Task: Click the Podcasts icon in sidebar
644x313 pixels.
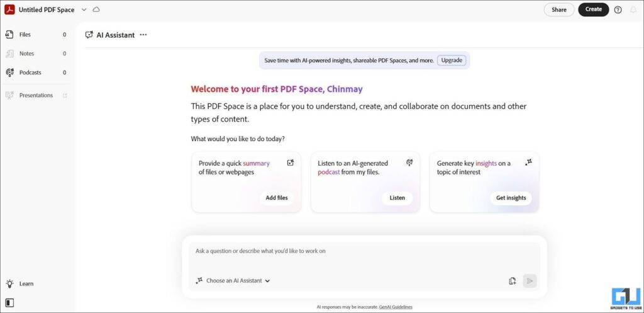Action: click(9, 72)
